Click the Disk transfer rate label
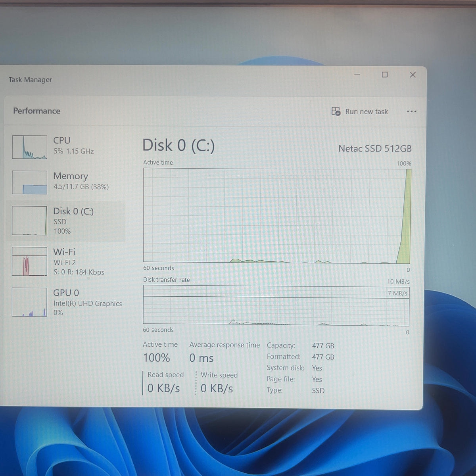This screenshot has width=476, height=476. (166, 280)
